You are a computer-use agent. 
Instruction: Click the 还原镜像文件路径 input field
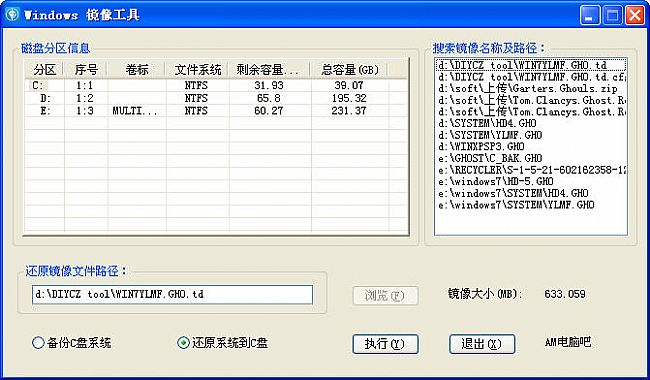pyautogui.click(x=172, y=295)
